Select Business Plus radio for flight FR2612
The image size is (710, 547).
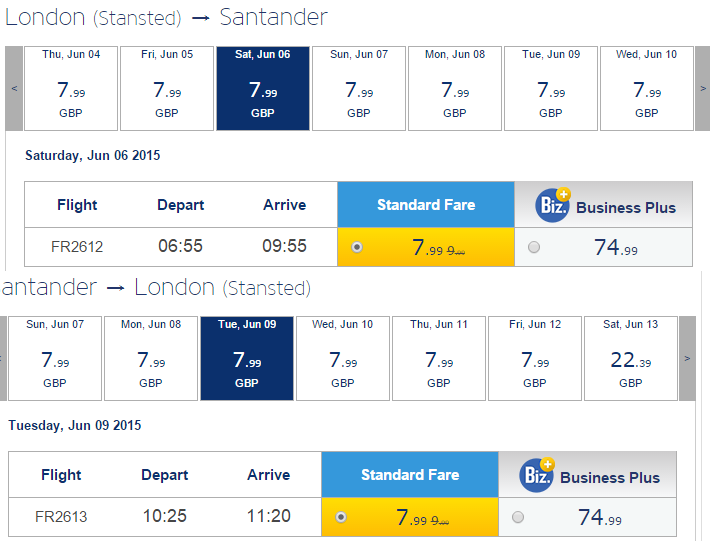tap(534, 247)
